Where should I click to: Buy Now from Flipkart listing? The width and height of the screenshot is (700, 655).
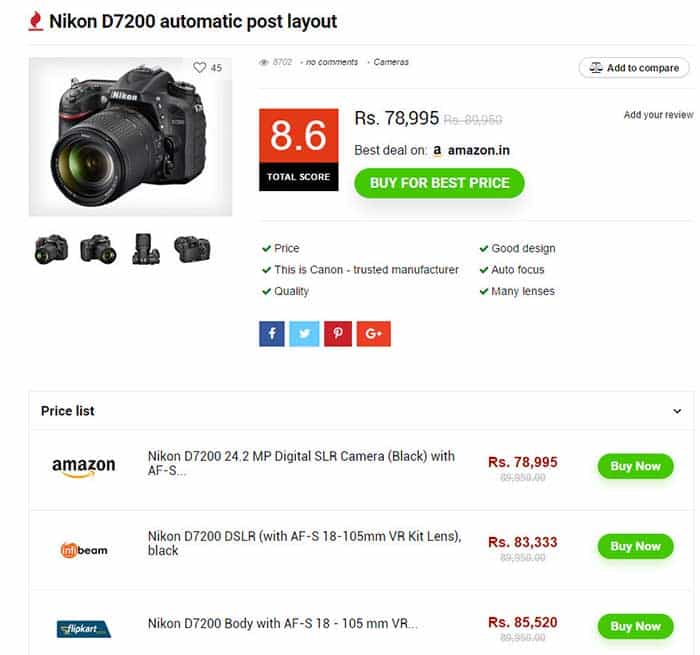[635, 626]
